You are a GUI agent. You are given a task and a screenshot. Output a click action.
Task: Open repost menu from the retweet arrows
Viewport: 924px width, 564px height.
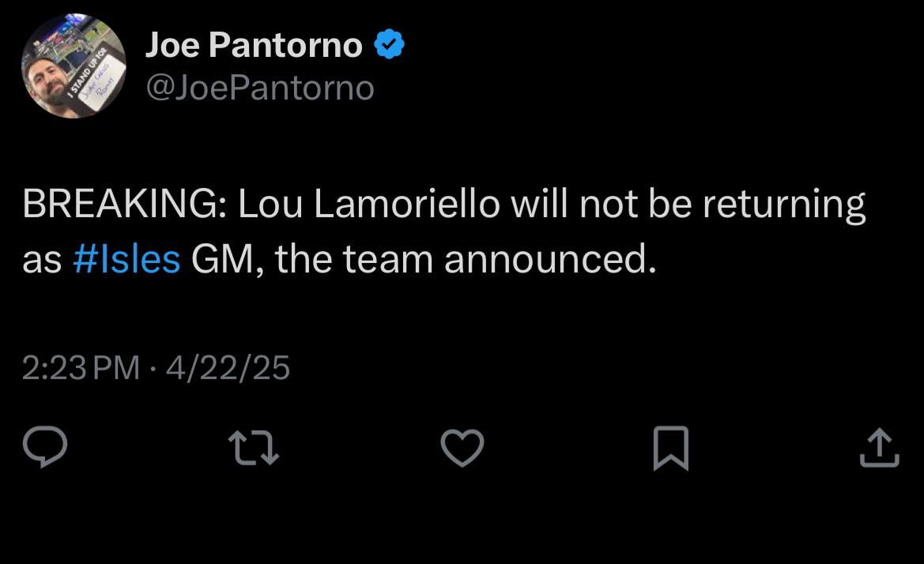point(253,447)
